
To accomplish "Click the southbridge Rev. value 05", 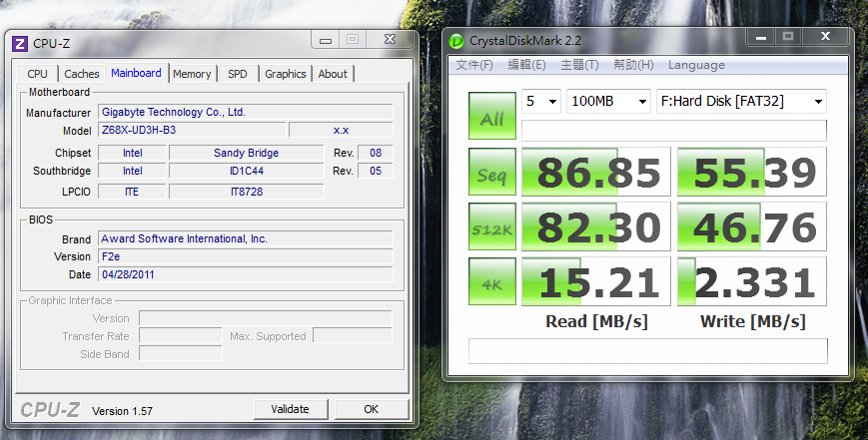I will tap(376, 171).
